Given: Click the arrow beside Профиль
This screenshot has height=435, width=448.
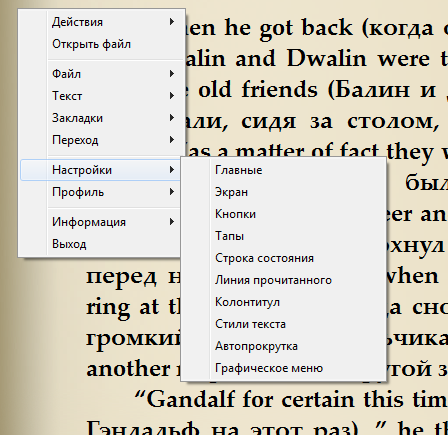Looking at the screenshot, I should click(x=172, y=192).
